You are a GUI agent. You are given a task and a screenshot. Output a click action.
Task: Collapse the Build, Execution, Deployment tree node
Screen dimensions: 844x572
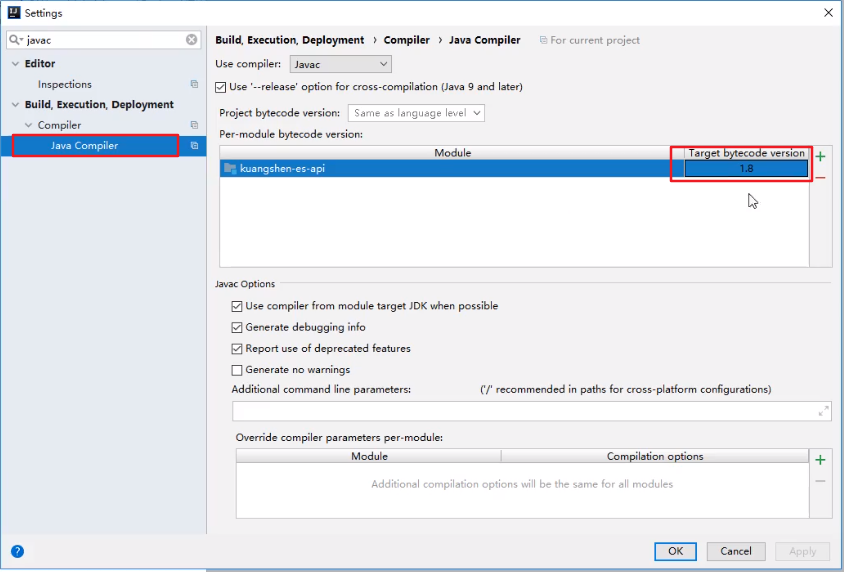click(15, 105)
